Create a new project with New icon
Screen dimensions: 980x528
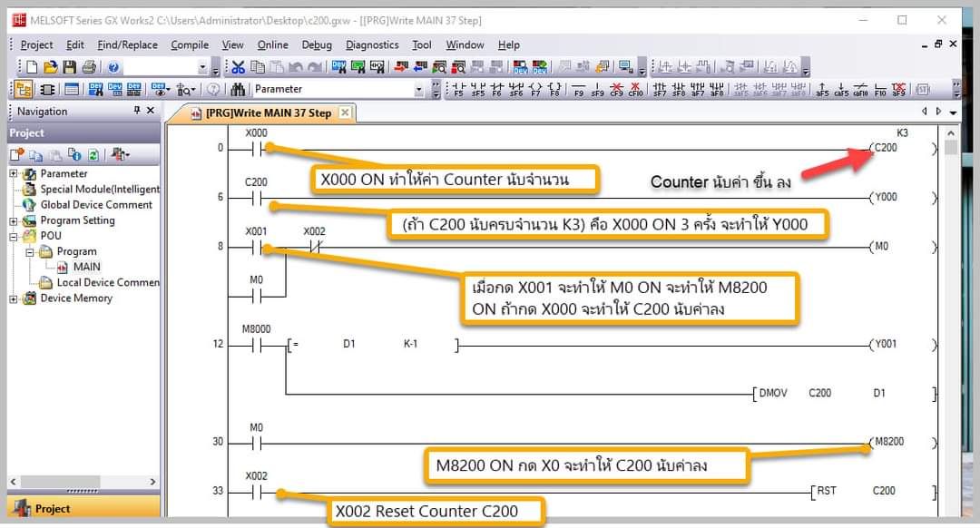(x=32, y=67)
